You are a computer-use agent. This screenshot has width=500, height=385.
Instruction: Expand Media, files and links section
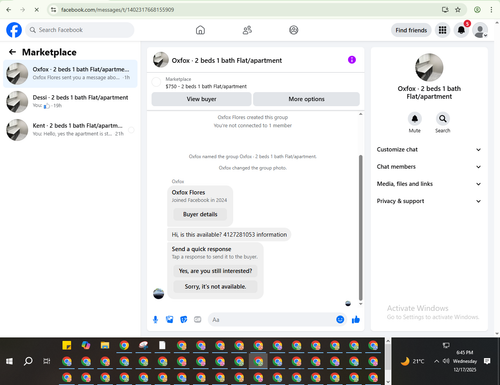pos(429,184)
